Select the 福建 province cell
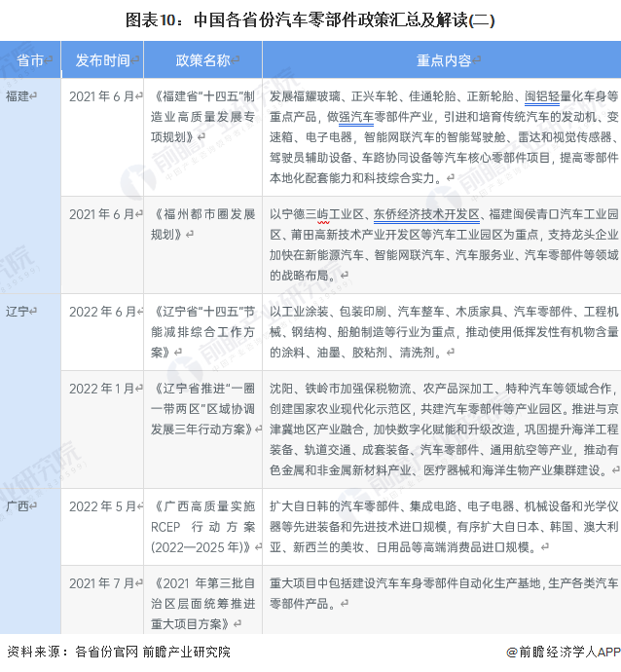 click(x=18, y=96)
